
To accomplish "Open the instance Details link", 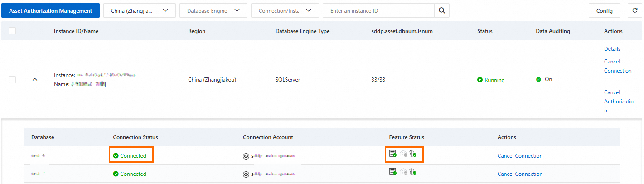I will tap(612, 49).
